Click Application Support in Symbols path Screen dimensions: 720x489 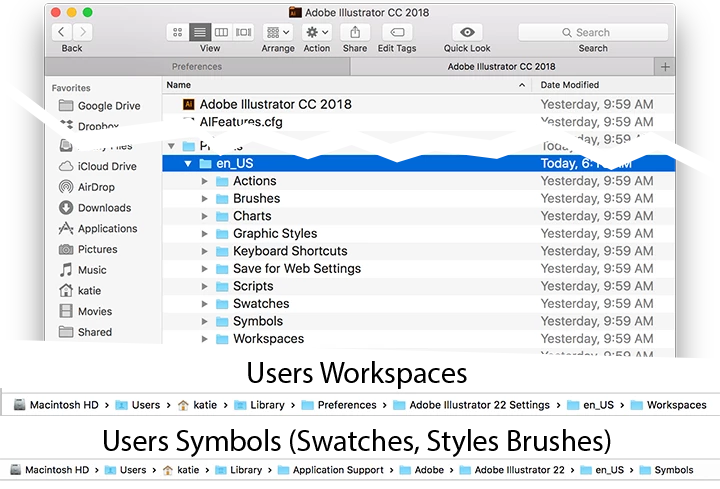[x=331, y=470]
